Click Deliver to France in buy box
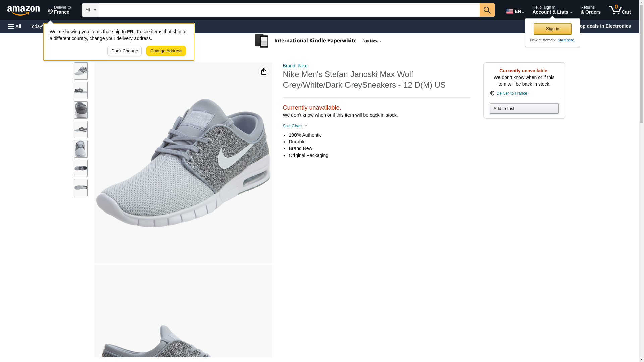This screenshot has width=644, height=362. pos(511,93)
